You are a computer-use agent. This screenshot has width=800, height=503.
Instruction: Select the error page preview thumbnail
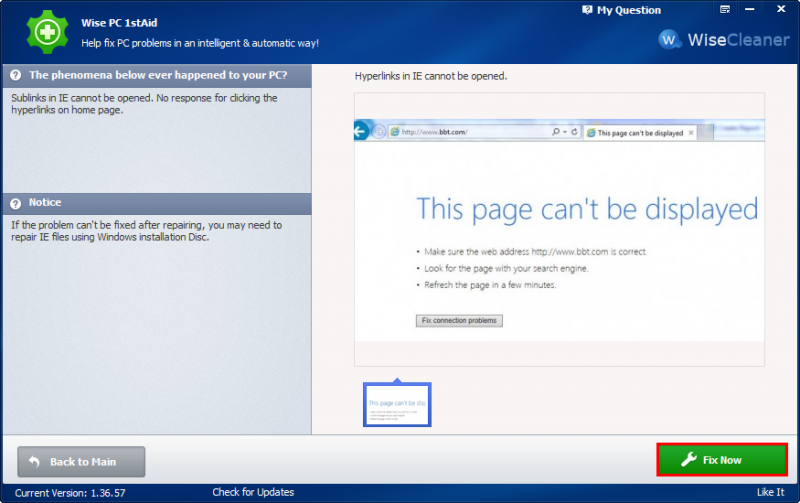[x=397, y=404]
